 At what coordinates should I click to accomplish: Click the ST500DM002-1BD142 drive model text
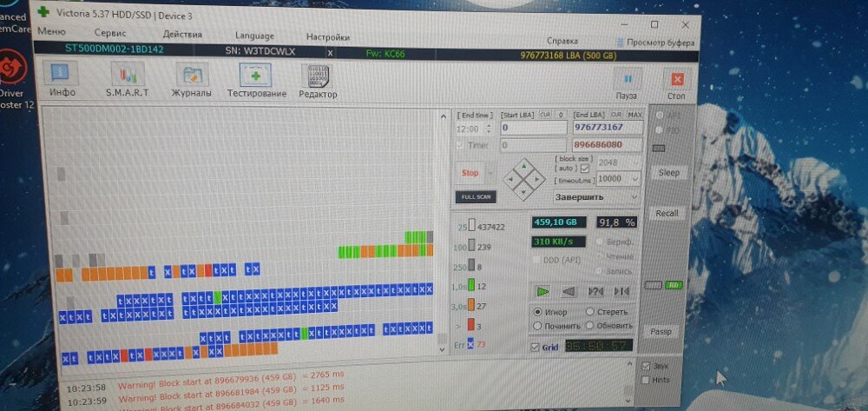[115, 49]
